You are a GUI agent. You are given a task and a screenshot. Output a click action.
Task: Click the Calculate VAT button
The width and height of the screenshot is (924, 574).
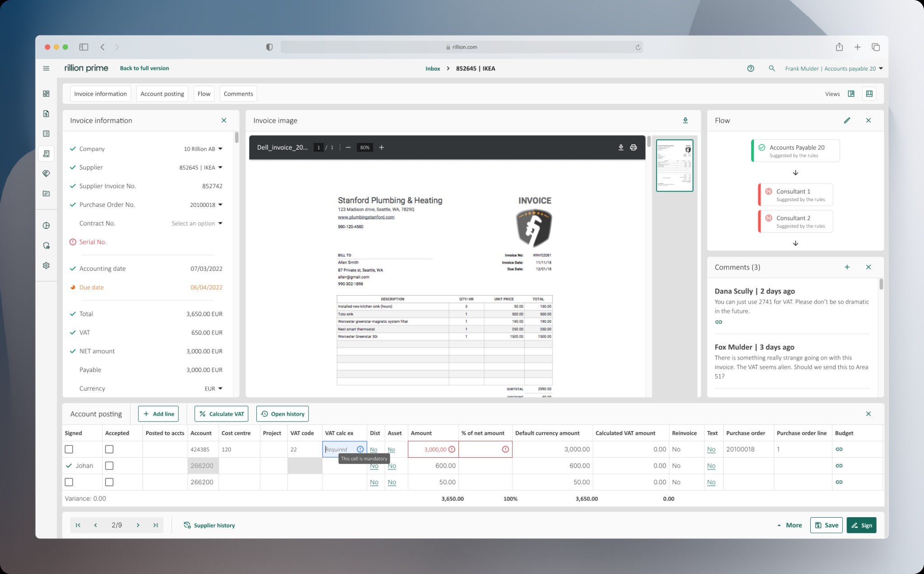[221, 413]
